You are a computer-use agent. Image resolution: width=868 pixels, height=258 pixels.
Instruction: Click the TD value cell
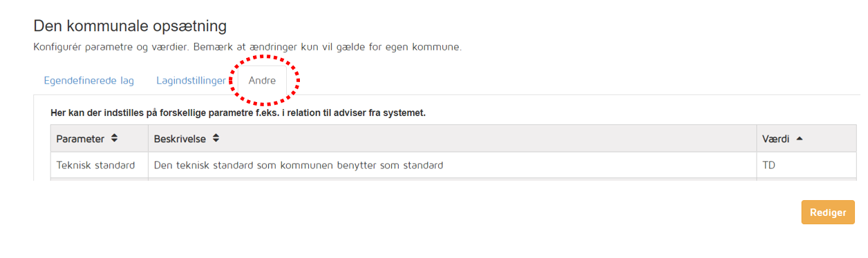point(806,166)
